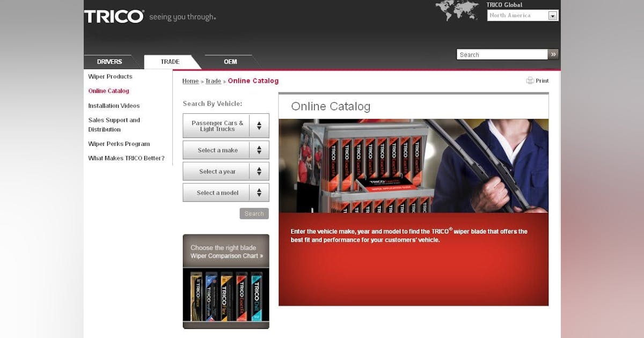Click the double-arrow search submit icon

click(x=553, y=54)
